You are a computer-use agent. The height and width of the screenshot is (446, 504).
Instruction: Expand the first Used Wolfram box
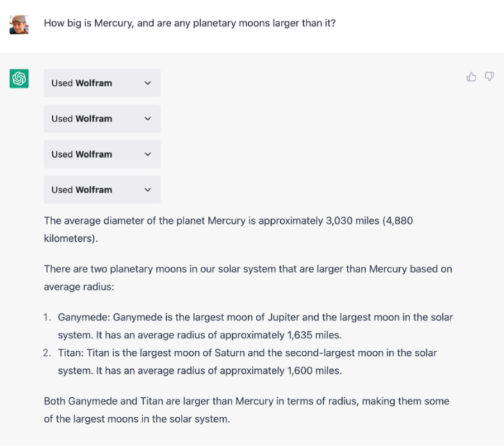(x=102, y=83)
